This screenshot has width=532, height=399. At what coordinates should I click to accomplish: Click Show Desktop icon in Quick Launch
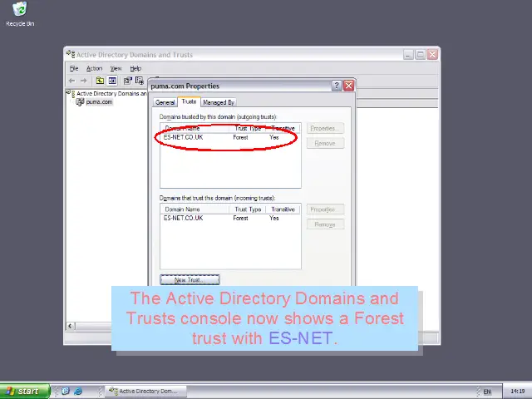(x=65, y=391)
